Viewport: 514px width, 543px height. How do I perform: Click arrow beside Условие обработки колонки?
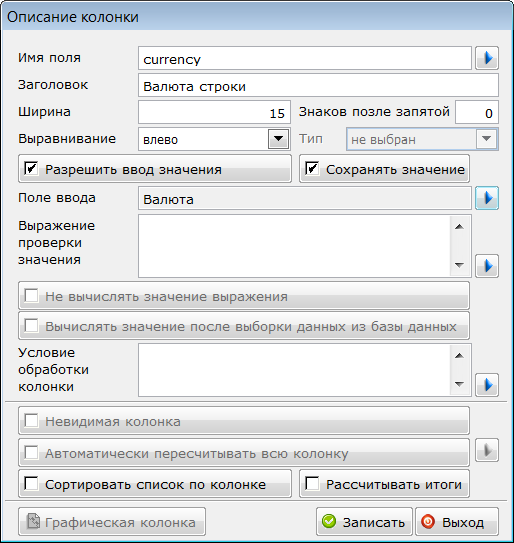tap(487, 385)
